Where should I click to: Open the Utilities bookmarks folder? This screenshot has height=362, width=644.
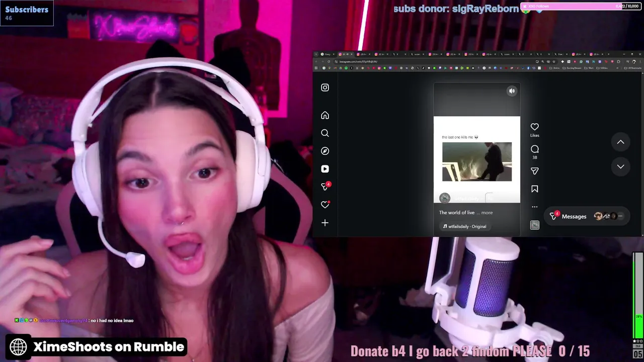(602, 68)
